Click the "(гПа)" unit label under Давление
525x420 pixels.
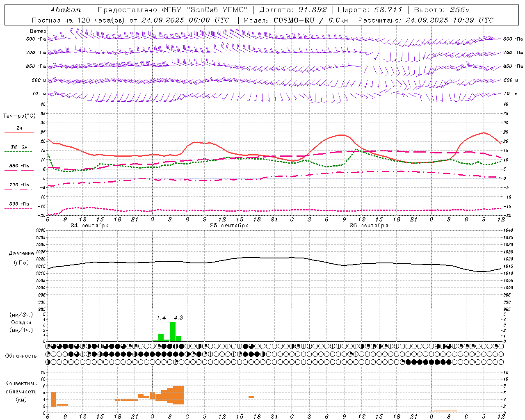21,263
